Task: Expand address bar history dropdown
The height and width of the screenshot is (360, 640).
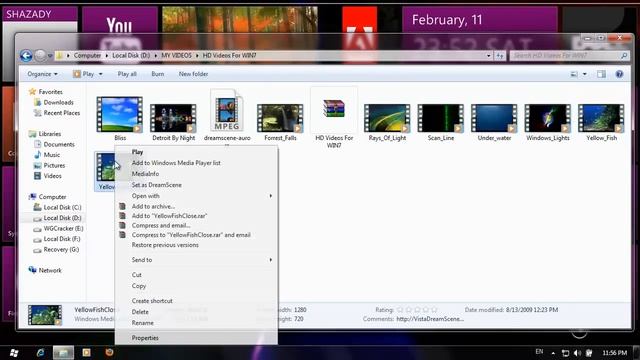Action: coord(489,56)
